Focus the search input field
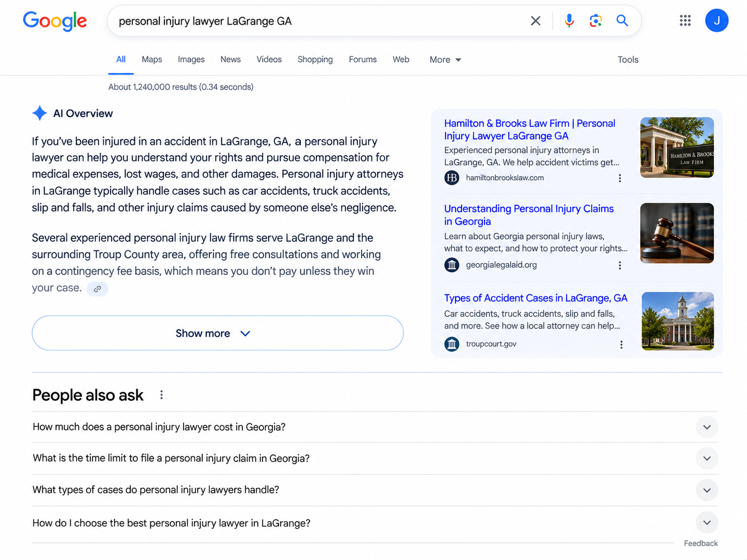 click(x=320, y=21)
